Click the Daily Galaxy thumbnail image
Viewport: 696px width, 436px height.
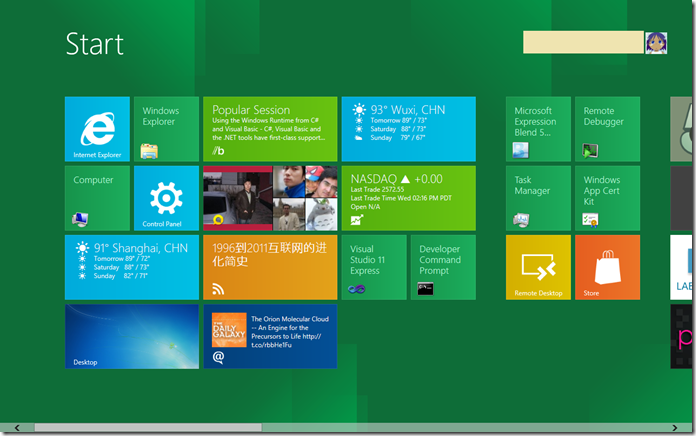229,330
